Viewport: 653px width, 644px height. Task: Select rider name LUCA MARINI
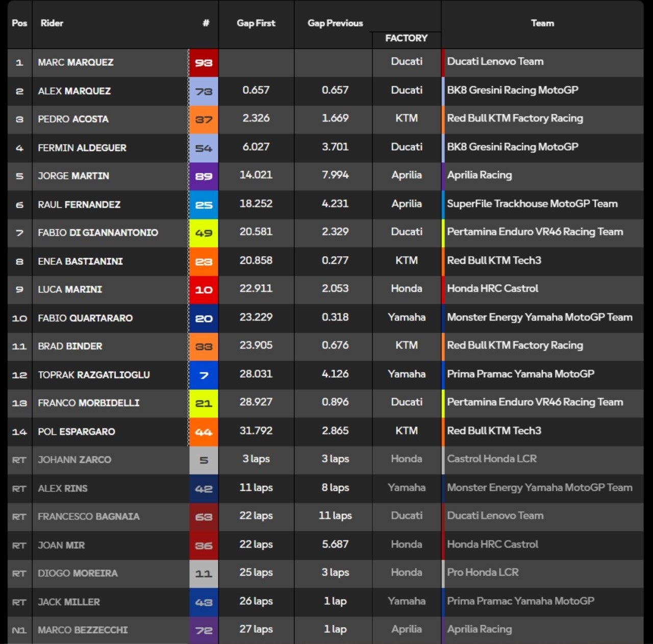(x=70, y=289)
